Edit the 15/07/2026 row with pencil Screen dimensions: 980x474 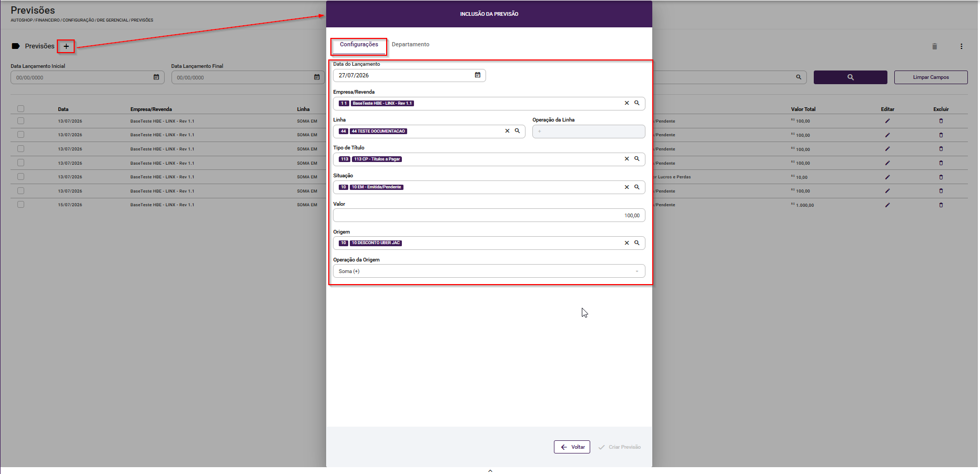tap(887, 205)
